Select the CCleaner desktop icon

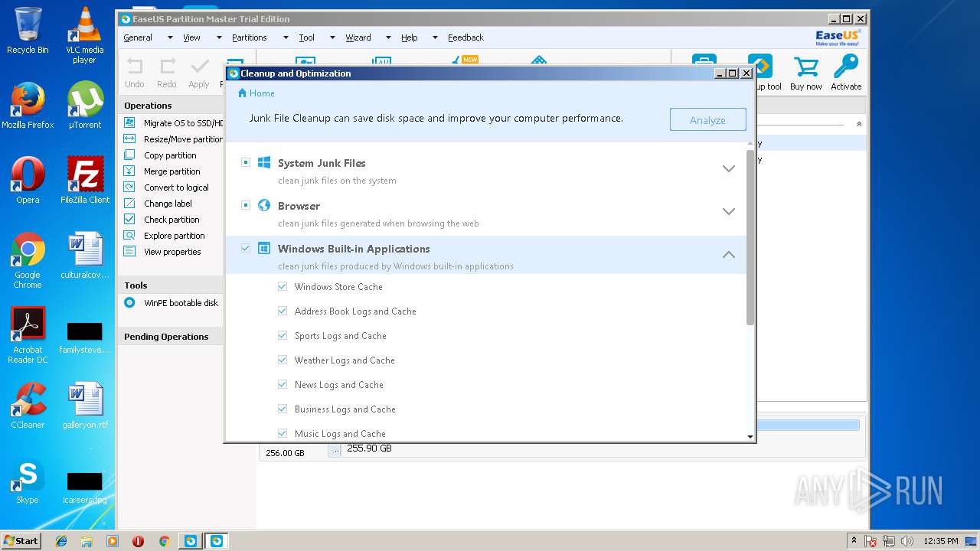coord(28,406)
